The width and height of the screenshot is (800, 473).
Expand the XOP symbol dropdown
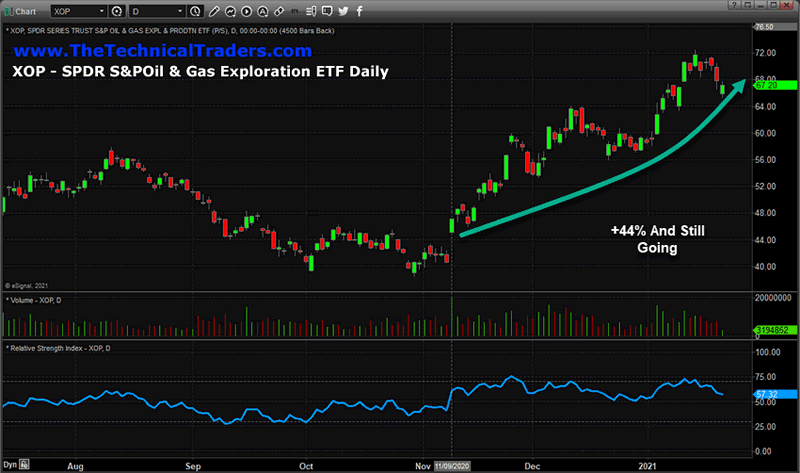pyautogui.click(x=102, y=11)
